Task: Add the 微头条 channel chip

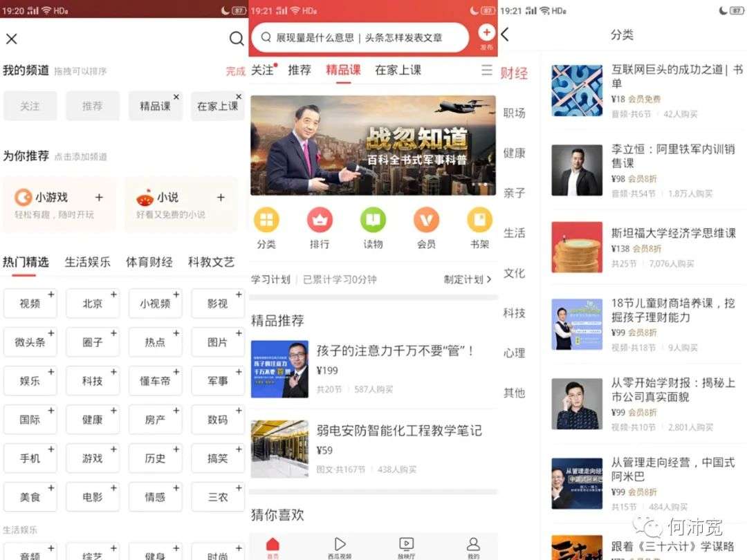Action: point(30,342)
